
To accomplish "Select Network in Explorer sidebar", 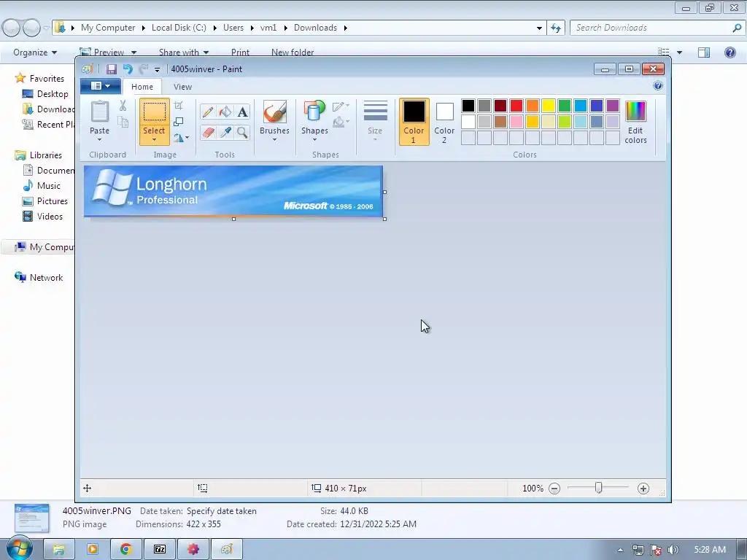I will pos(46,278).
